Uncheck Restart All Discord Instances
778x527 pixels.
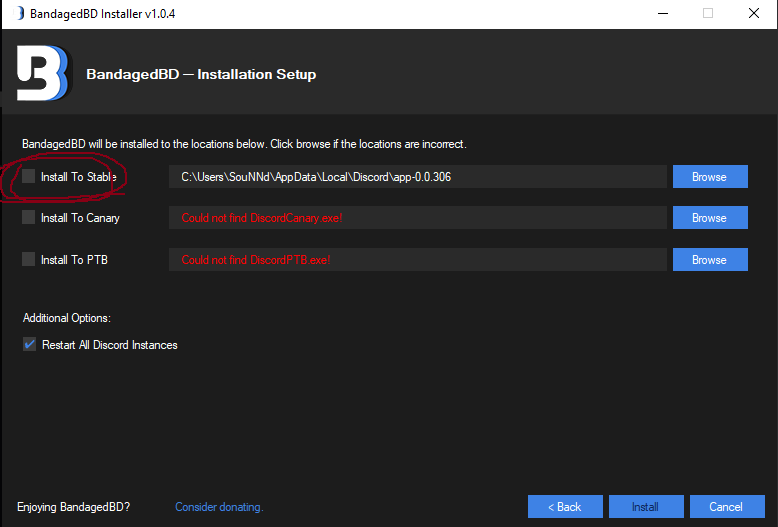pyautogui.click(x=29, y=344)
